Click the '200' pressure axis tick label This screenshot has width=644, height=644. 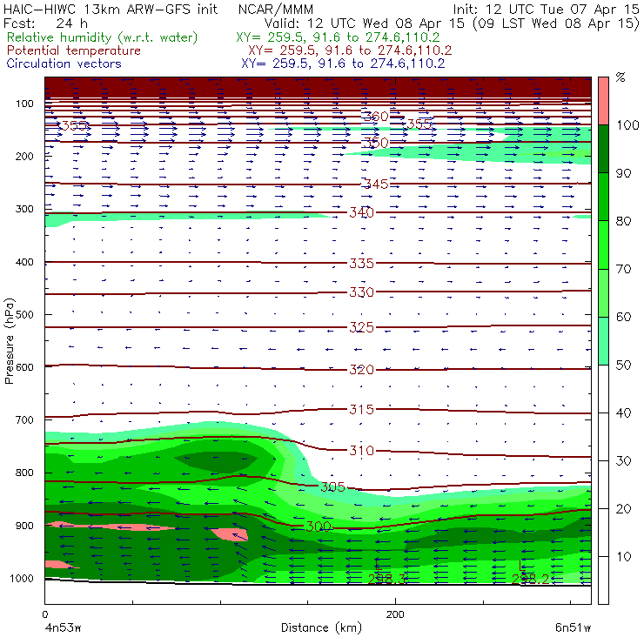24,156
